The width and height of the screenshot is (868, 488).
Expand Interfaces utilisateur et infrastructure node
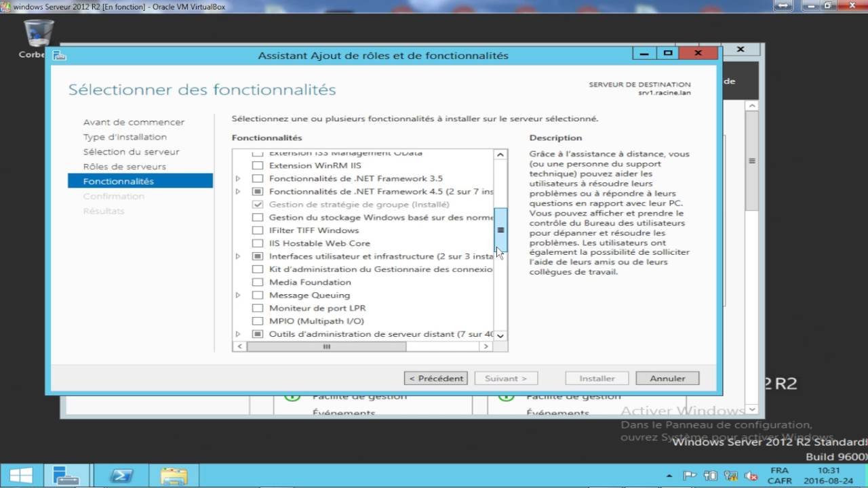tap(238, 256)
